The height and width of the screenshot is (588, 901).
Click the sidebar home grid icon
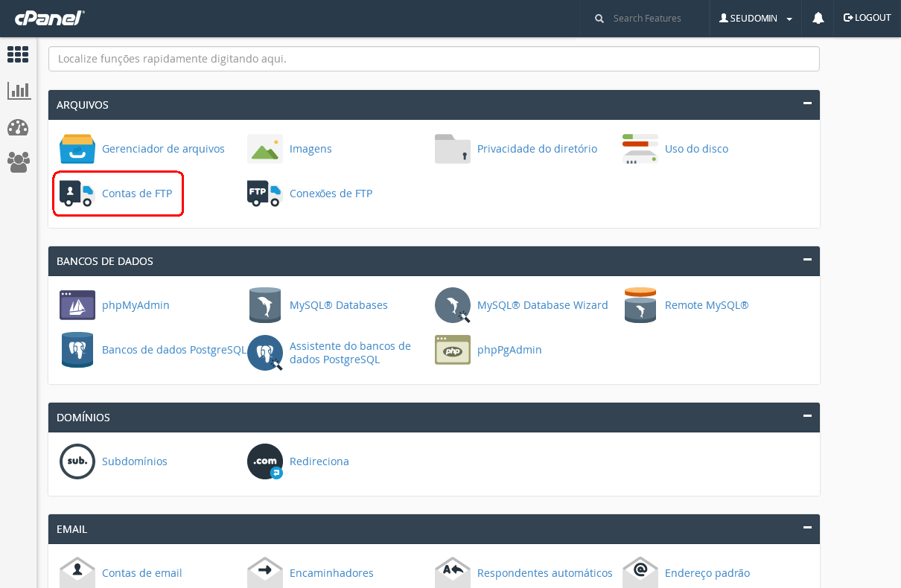18,54
